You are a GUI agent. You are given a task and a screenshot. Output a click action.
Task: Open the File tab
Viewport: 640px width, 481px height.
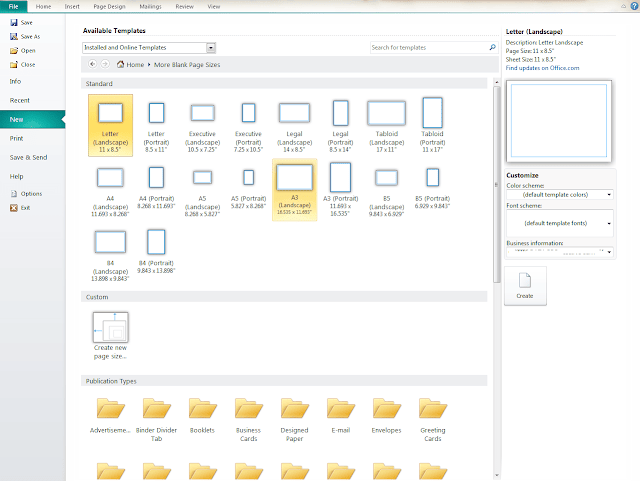tap(13, 6)
